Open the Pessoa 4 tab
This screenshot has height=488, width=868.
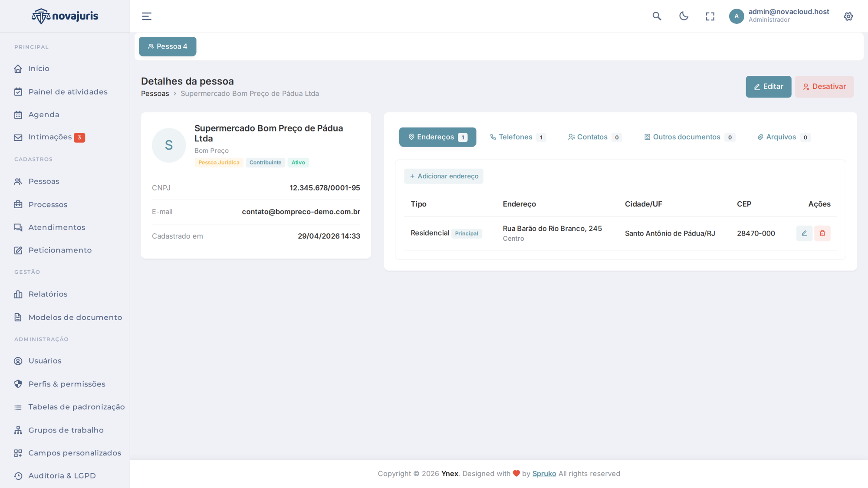click(x=168, y=46)
